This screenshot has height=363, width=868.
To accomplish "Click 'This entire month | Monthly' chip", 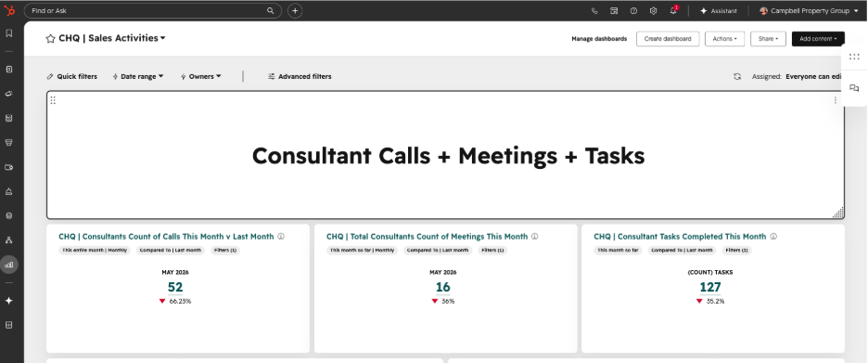I will point(95,251).
